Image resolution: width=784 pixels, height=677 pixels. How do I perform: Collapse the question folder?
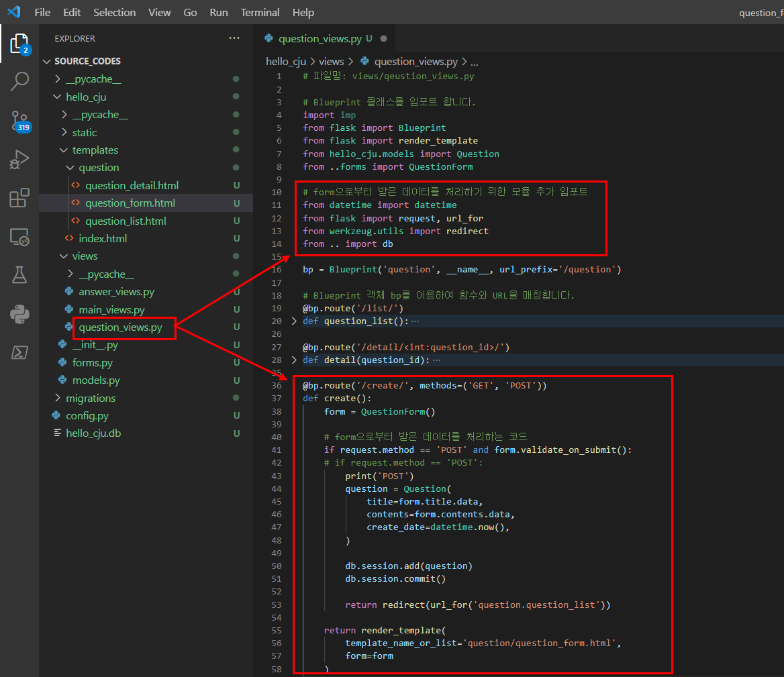[70, 167]
